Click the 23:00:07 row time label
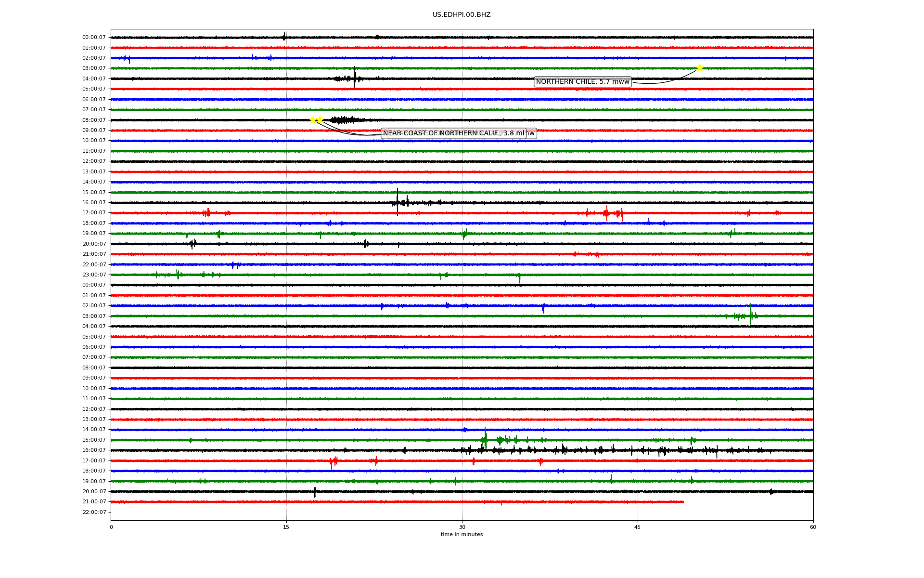 coord(94,275)
